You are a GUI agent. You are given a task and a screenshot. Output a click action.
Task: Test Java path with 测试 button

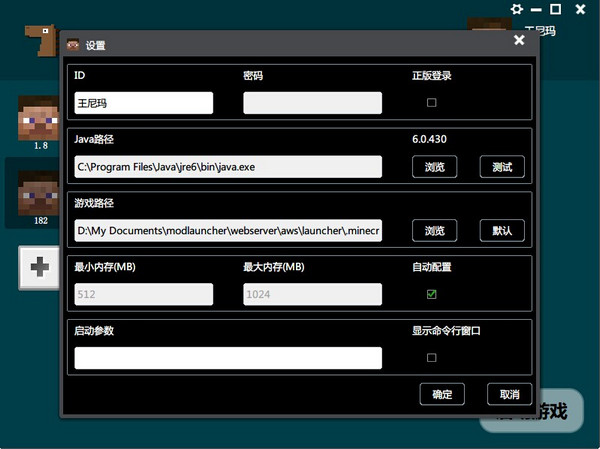coord(502,167)
